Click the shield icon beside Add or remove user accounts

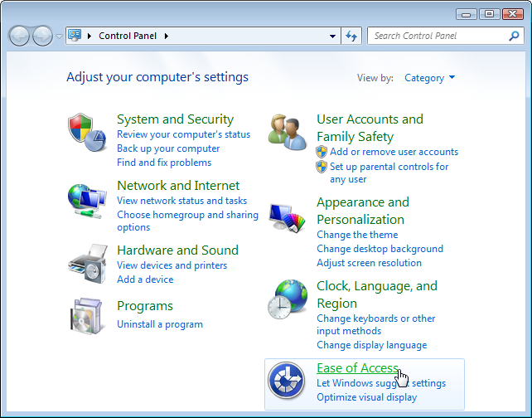coord(322,152)
